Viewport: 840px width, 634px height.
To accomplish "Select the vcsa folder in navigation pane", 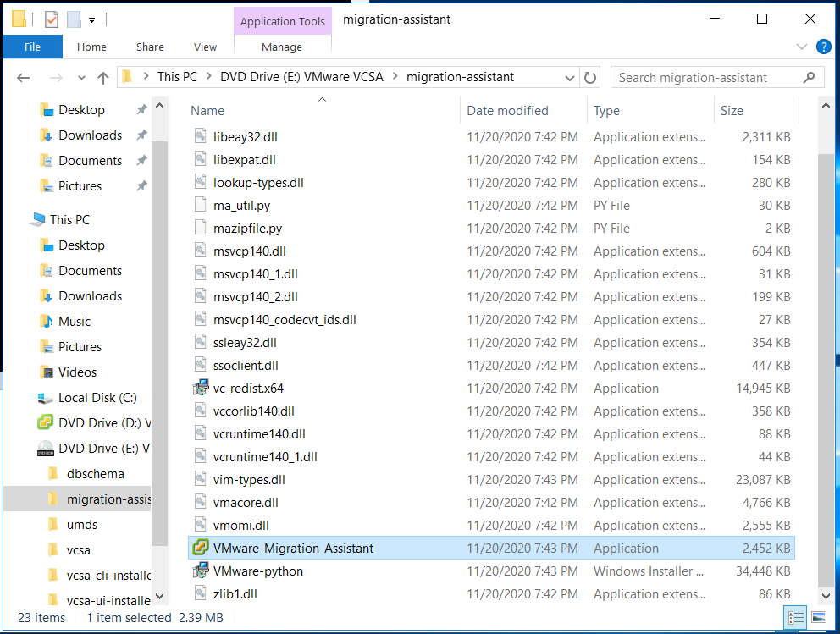I will coord(78,550).
